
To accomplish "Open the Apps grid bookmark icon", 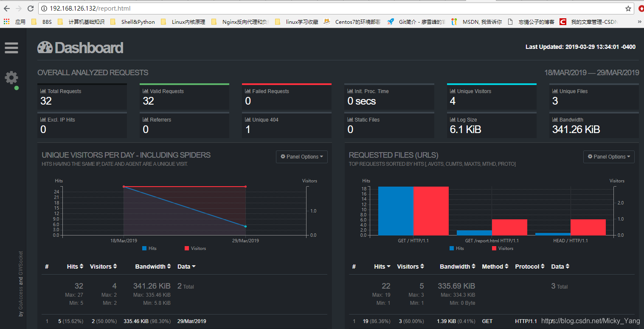I will click(6, 22).
